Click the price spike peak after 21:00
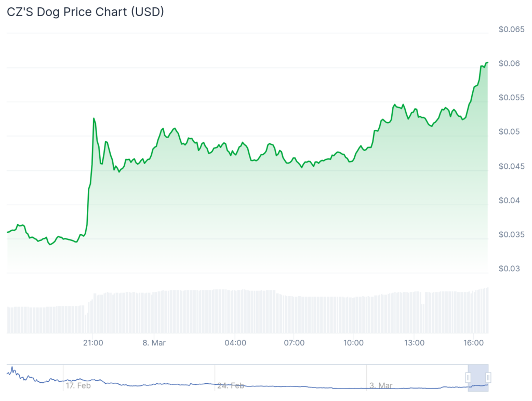Viewport: 532px width, 401px height. tap(94, 118)
